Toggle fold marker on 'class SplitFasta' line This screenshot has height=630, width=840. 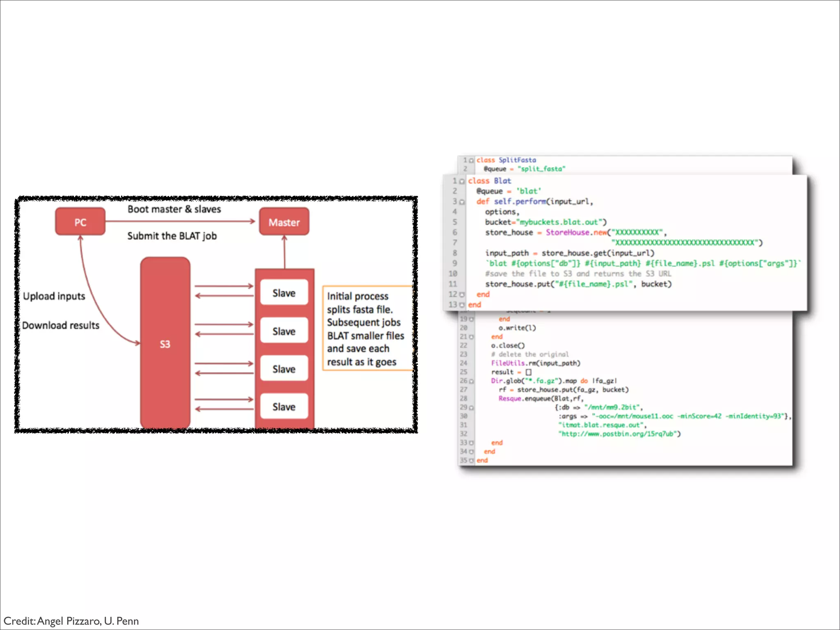point(471,160)
